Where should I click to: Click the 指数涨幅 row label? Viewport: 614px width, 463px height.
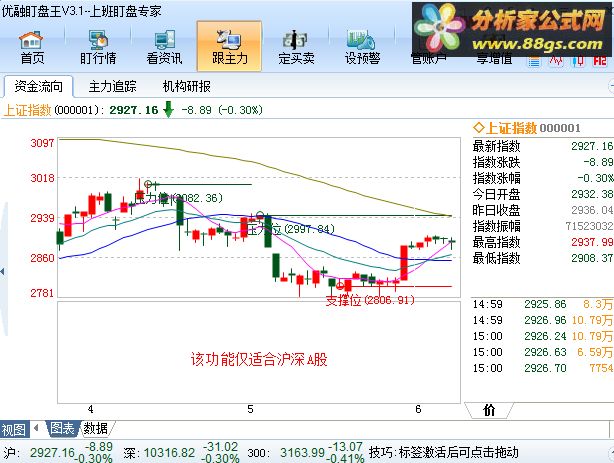click(x=497, y=178)
